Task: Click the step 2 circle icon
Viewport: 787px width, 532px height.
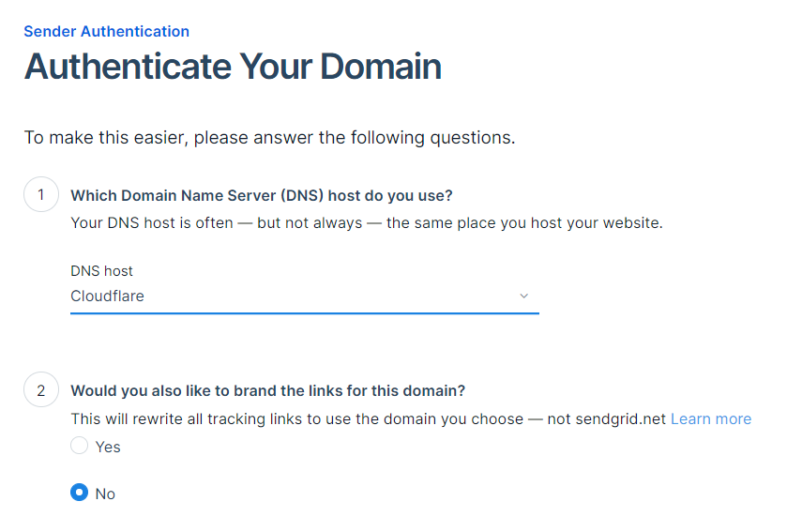Action: (x=41, y=389)
